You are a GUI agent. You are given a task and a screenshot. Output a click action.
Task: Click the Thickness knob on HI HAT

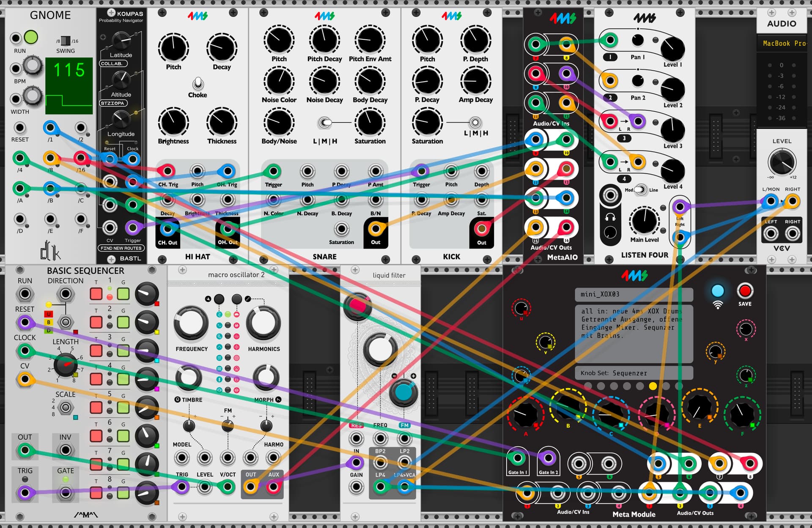tap(222, 122)
